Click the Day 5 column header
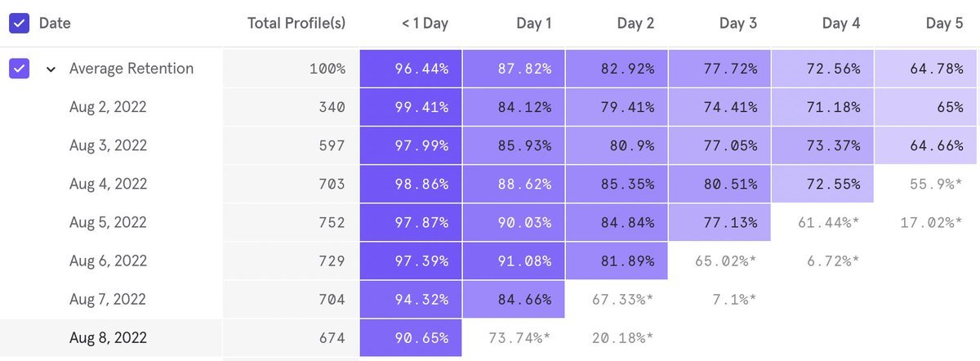 pyautogui.click(x=944, y=24)
